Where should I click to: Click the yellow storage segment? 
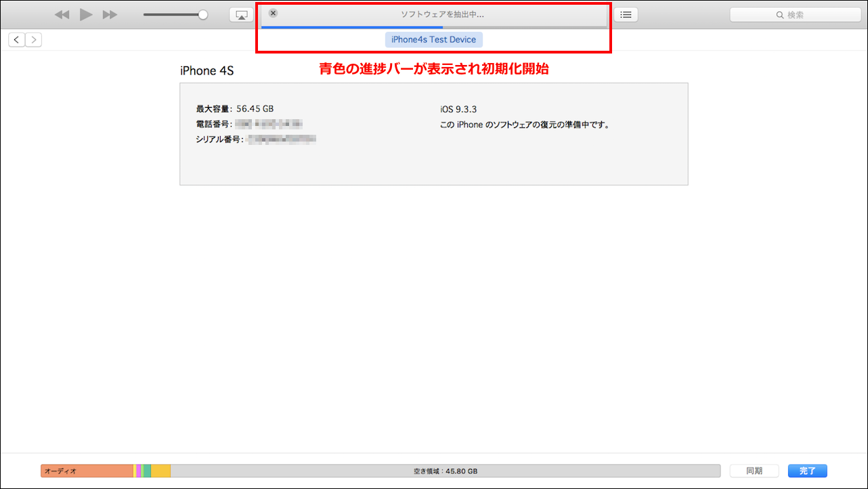(x=160, y=471)
